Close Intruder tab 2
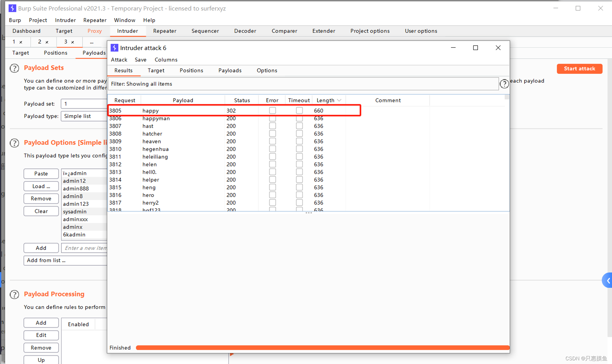The width and height of the screenshot is (612, 364). 47,42
